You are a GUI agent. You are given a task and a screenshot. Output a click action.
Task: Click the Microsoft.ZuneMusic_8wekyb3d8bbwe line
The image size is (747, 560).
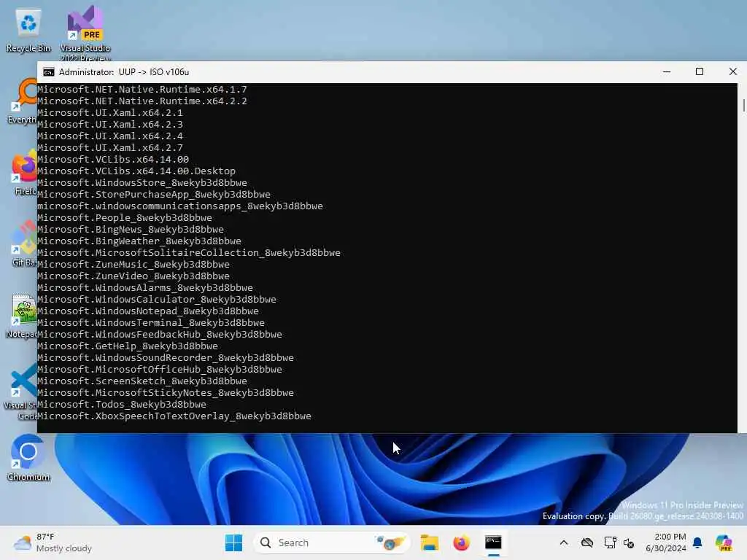coord(133,265)
